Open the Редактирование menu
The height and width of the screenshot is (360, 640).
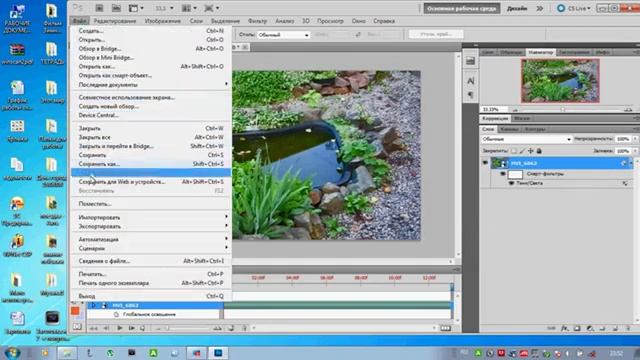pyautogui.click(x=115, y=21)
